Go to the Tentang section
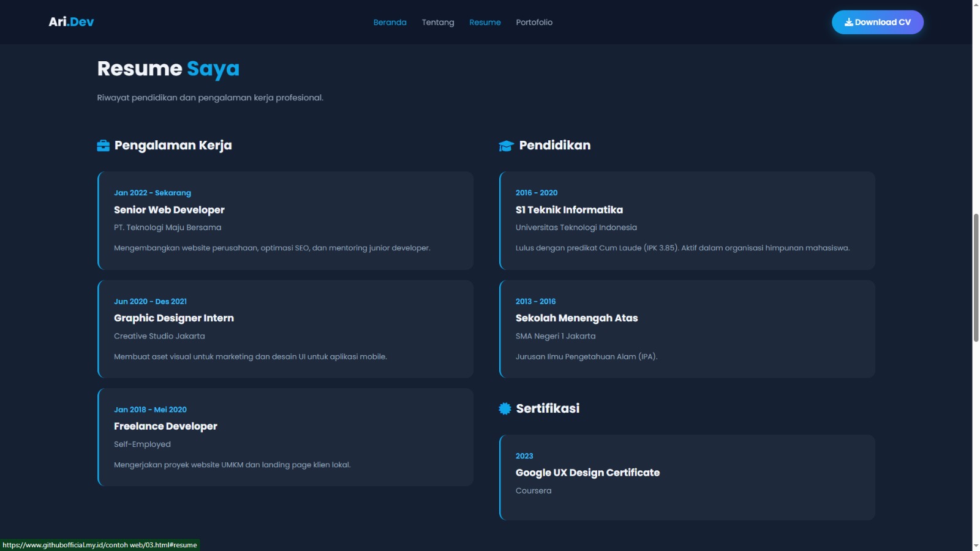The height and width of the screenshot is (551, 980). (437, 23)
